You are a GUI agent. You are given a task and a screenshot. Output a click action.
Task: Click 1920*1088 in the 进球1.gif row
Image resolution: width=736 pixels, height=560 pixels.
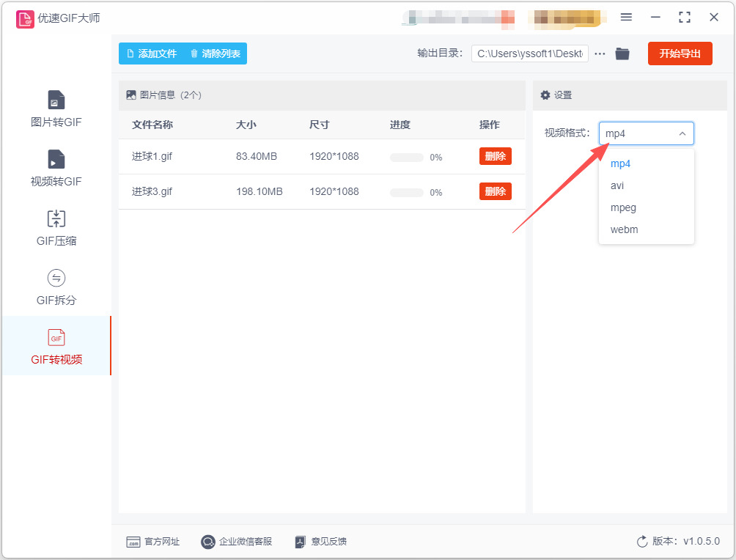click(334, 156)
